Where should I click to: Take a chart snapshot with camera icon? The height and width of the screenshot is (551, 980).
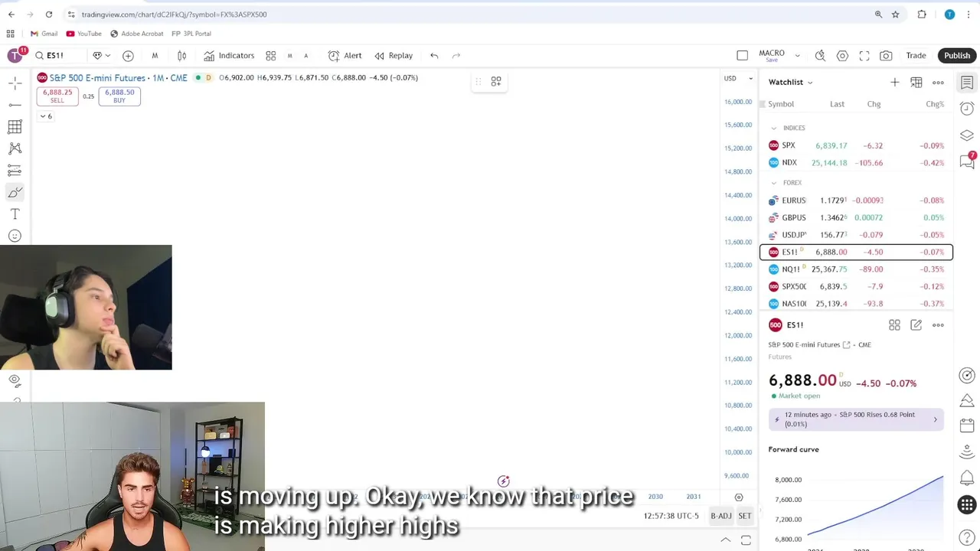point(886,56)
